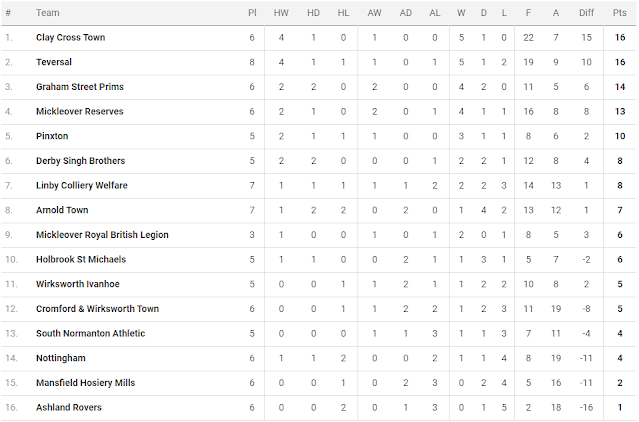Sort by the Diff column header
This screenshot has height=422, width=639.
[586, 13]
